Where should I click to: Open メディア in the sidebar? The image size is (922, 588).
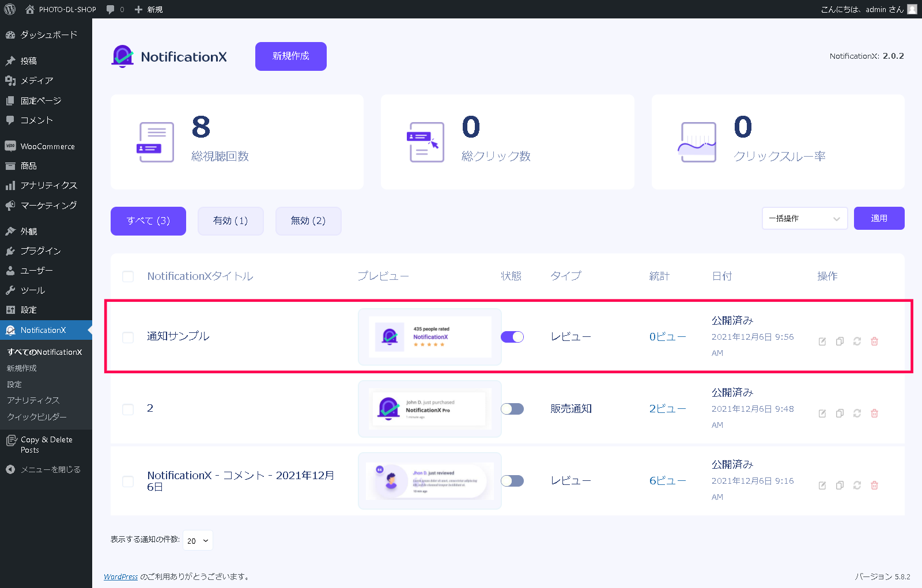46,81
